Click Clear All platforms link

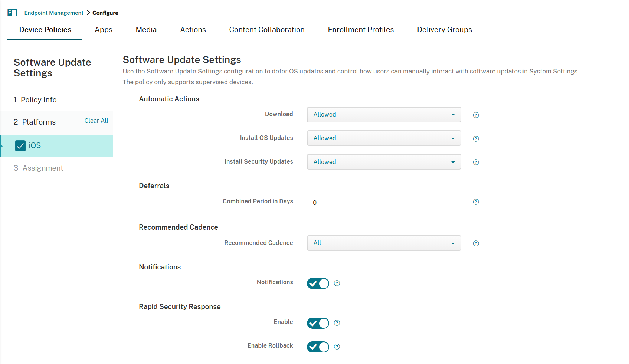tap(96, 121)
